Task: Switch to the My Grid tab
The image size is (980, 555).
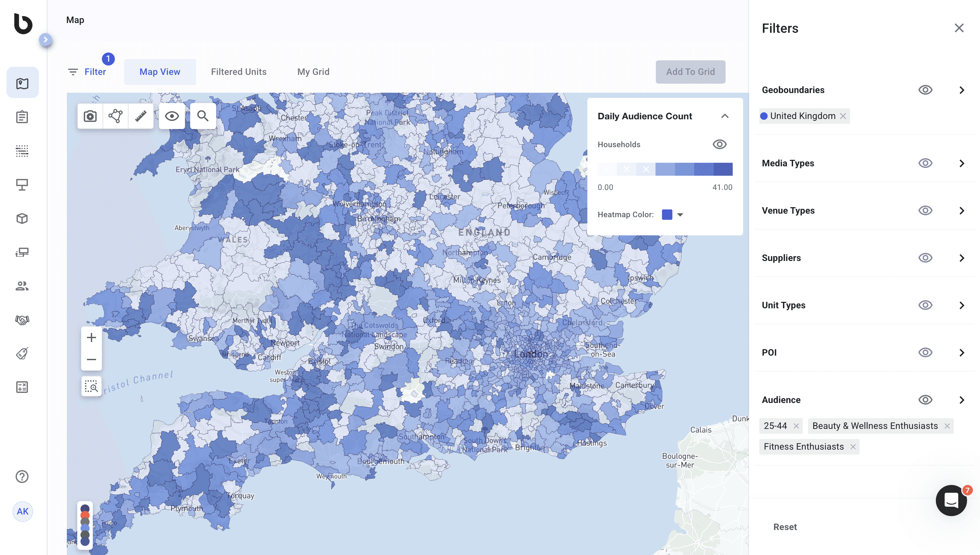Action: pos(313,72)
